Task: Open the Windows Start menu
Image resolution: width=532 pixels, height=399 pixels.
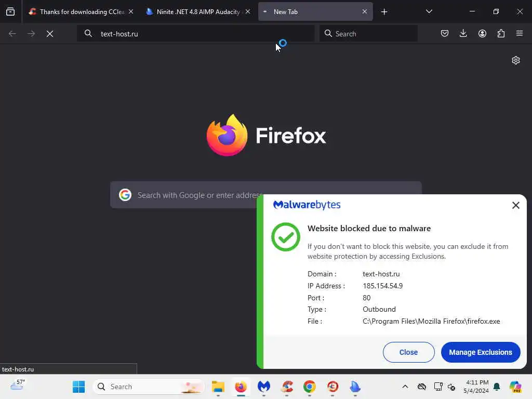Action: click(79, 387)
